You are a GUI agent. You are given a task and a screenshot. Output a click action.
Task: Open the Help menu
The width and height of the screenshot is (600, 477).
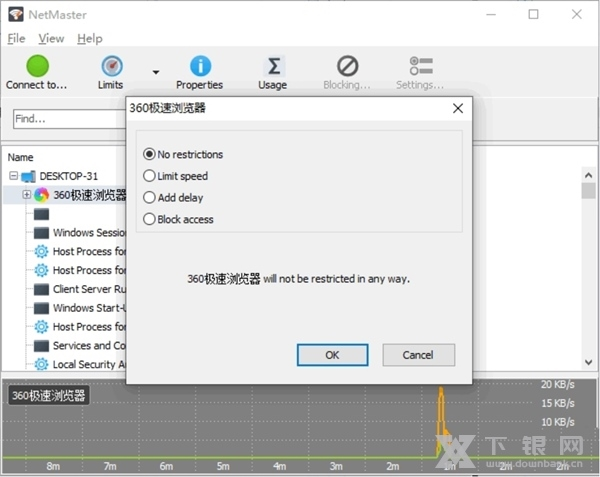(x=90, y=39)
